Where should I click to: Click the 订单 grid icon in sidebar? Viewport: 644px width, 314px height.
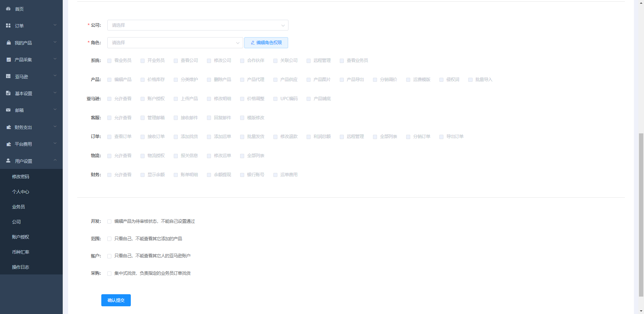click(8, 25)
